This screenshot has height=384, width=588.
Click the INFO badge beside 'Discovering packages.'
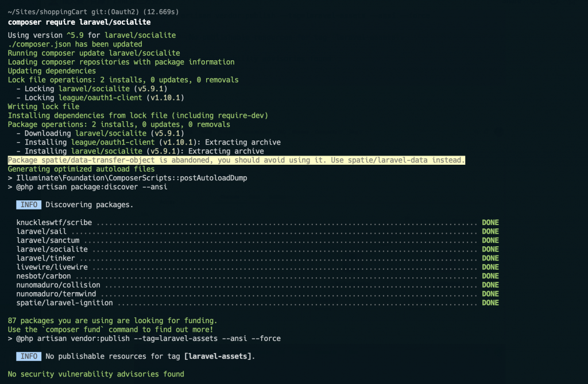pos(29,205)
